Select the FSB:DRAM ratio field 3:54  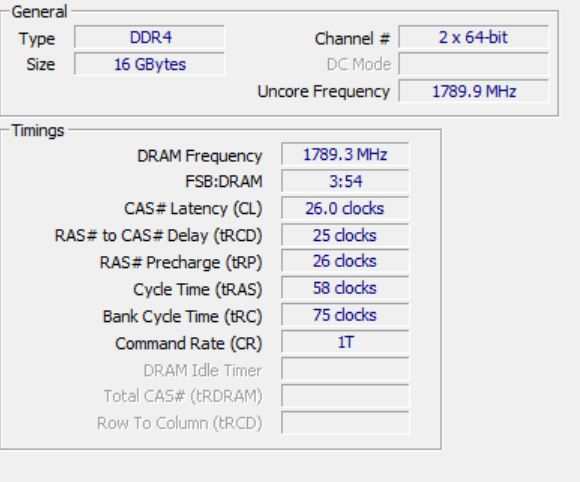(345, 181)
